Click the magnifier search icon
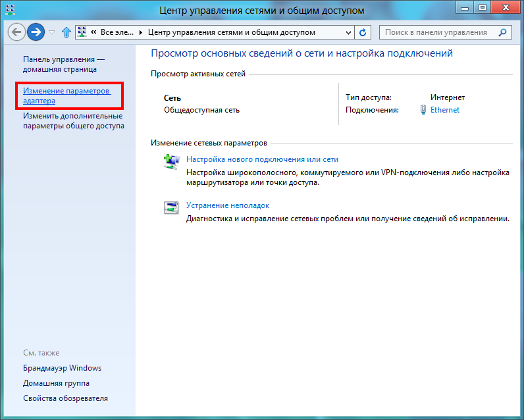524x420 pixels. 502,32
